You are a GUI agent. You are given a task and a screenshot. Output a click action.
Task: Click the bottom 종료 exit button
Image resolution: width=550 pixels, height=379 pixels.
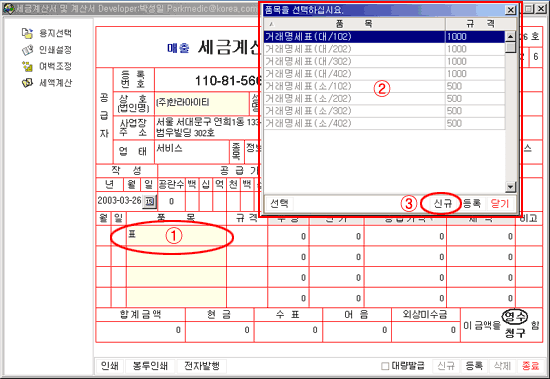pos(530,366)
